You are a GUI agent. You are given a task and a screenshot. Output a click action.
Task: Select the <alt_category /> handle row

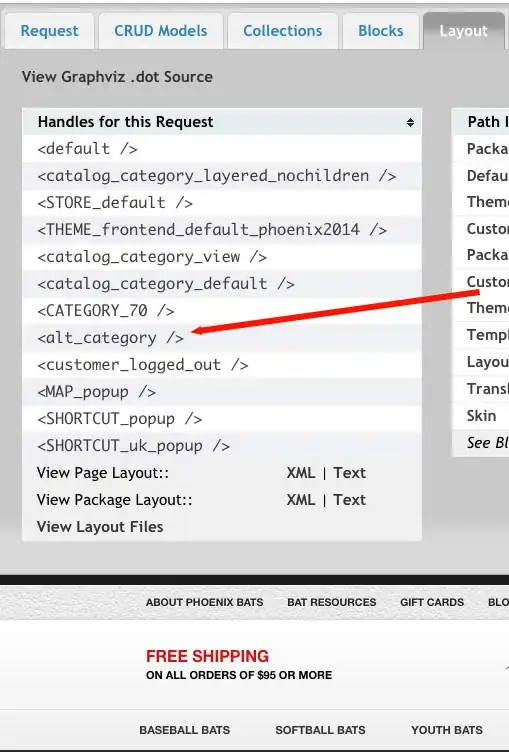tap(222, 338)
